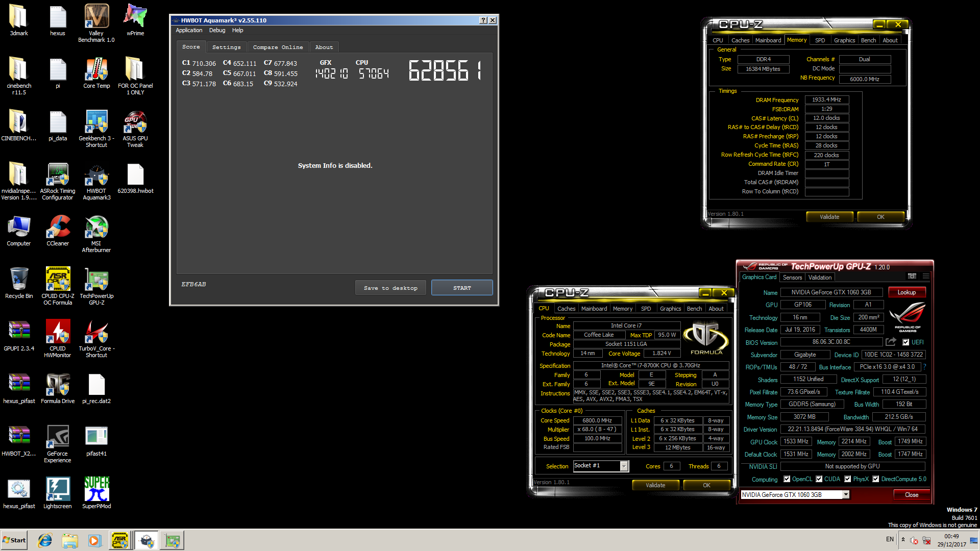Toggle CUDA checkbox in GPU-Z
980x551 pixels.
pos(819,479)
